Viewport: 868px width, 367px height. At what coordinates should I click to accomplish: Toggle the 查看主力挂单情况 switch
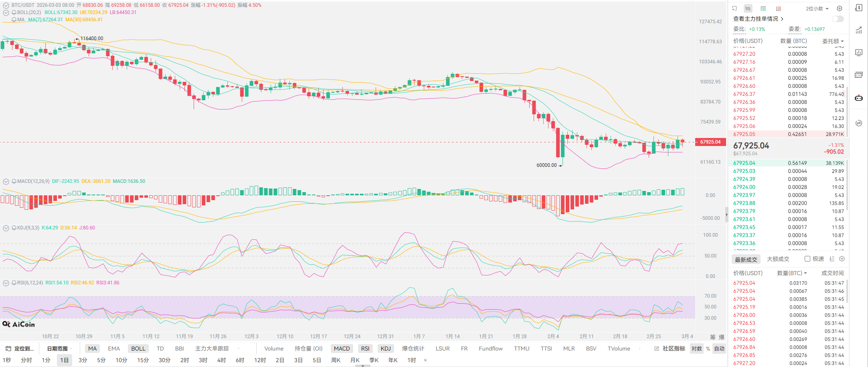838,19
